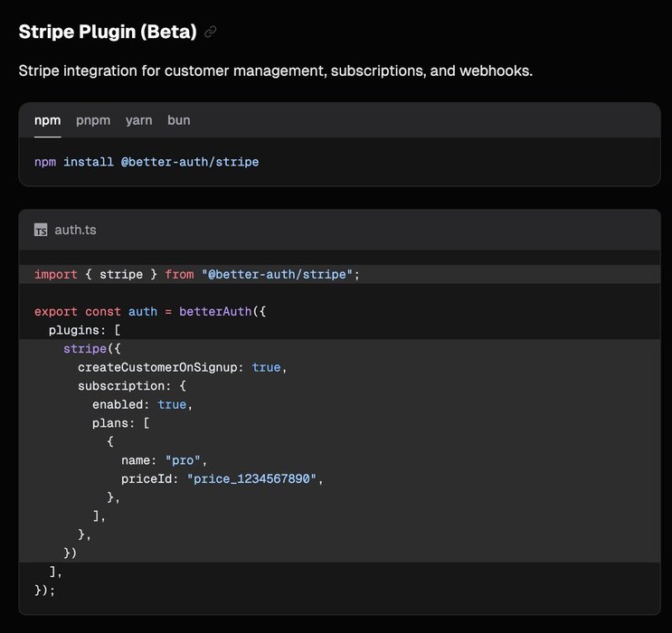Click the createCustomerOnSignup: true line

(x=182, y=367)
